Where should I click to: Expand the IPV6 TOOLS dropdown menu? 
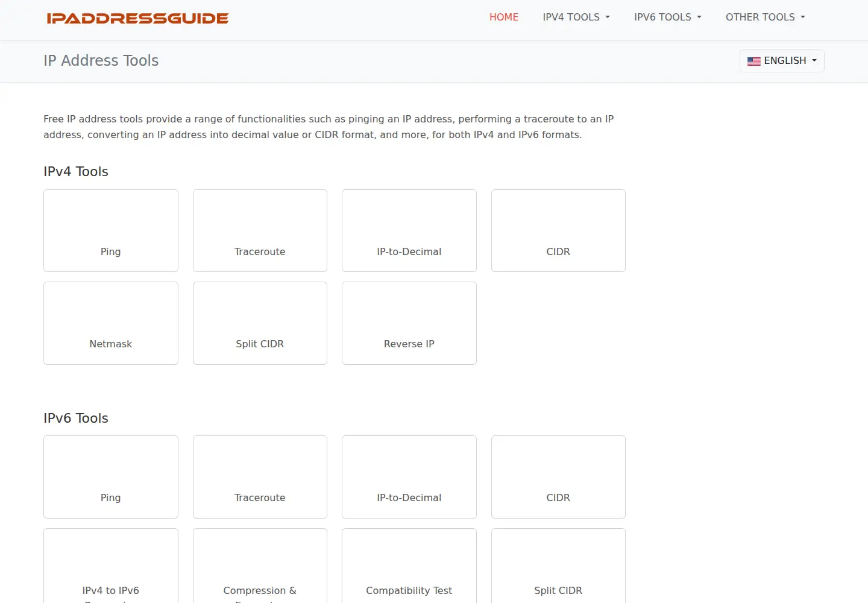(668, 17)
